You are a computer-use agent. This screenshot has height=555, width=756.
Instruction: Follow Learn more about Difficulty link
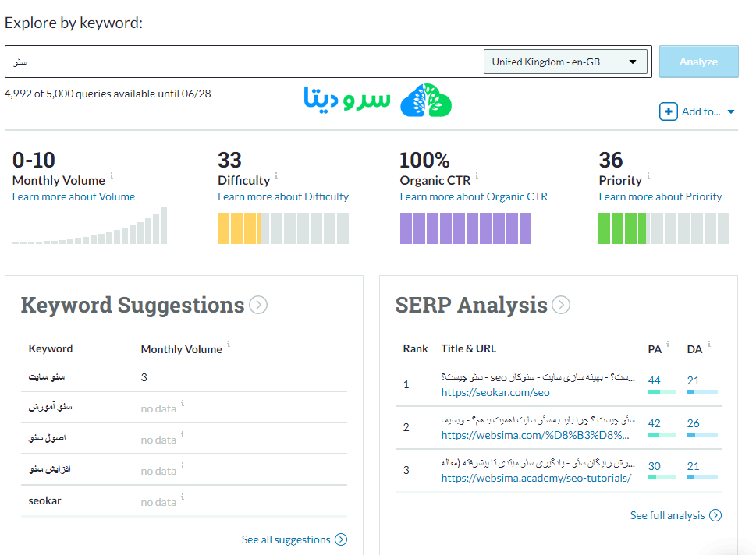[283, 196]
